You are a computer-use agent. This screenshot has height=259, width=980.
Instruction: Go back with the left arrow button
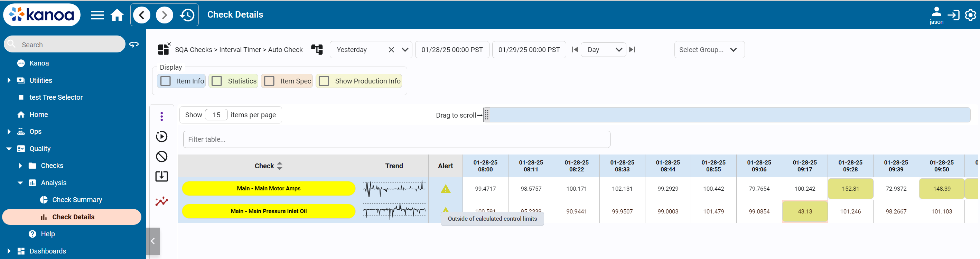[x=142, y=15]
